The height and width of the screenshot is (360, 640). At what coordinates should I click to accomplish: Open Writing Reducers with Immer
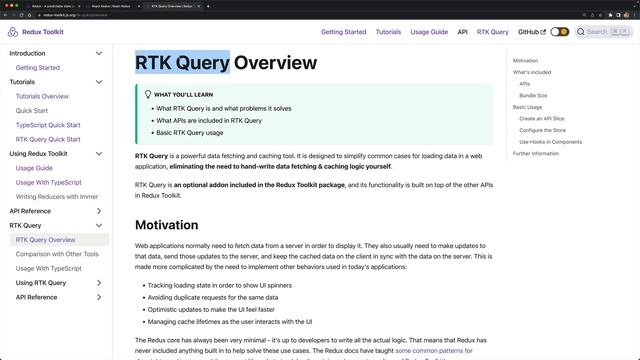tap(57, 197)
